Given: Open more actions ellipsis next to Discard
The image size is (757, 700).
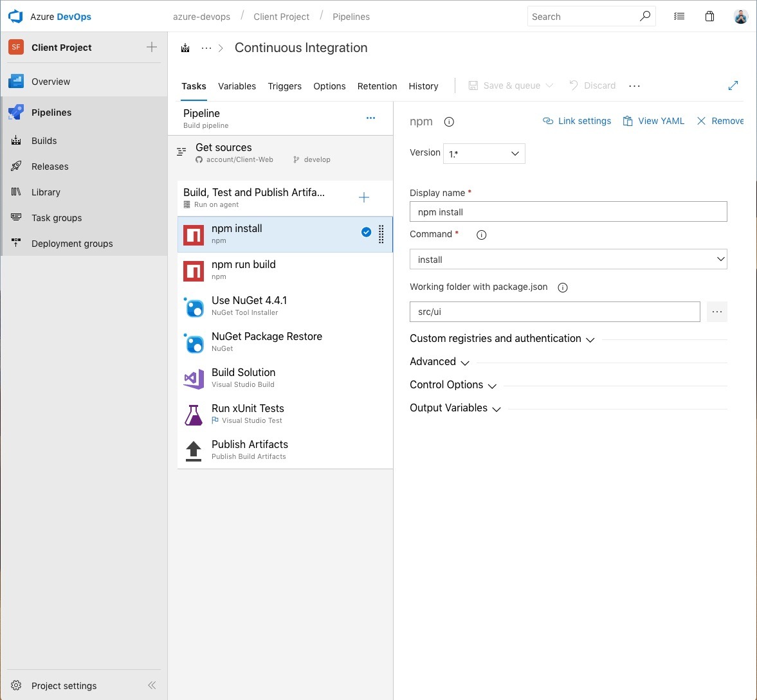Looking at the screenshot, I should coord(634,86).
